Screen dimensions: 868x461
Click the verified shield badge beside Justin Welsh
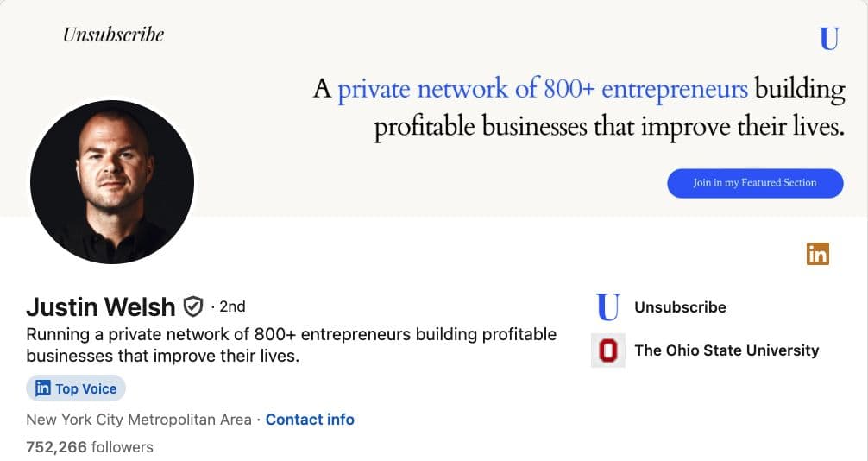pyautogui.click(x=193, y=306)
